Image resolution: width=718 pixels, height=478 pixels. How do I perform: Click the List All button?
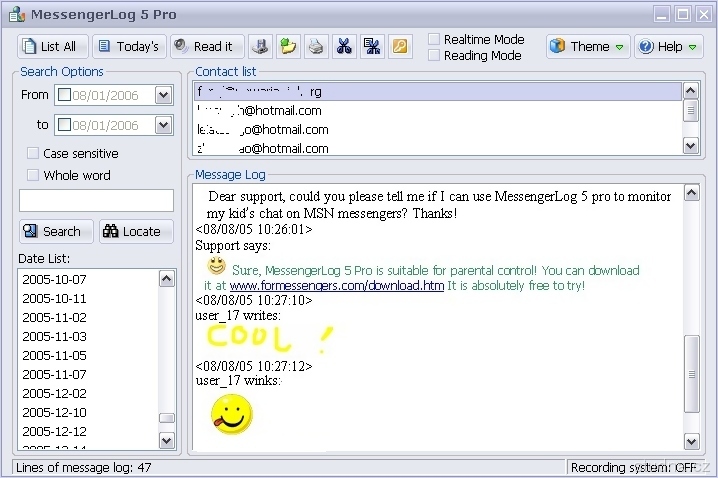click(x=53, y=46)
